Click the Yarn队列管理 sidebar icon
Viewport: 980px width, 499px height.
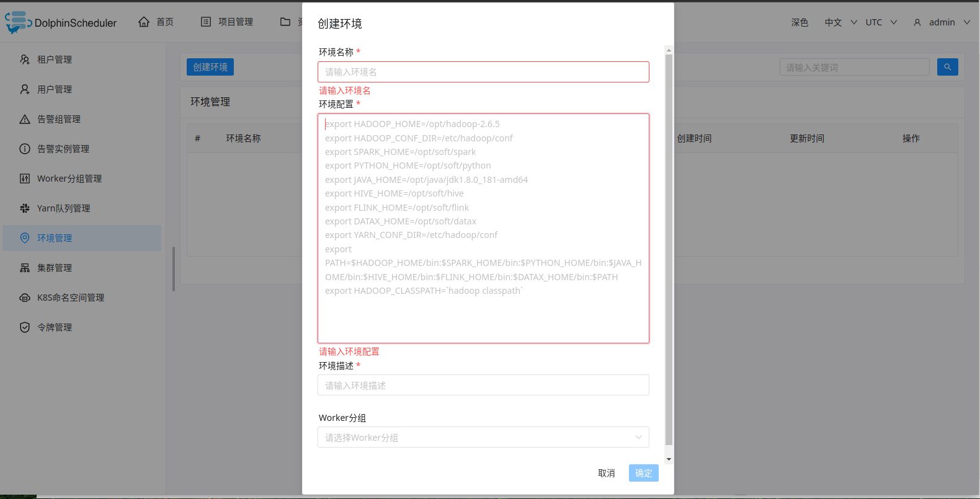coord(25,208)
